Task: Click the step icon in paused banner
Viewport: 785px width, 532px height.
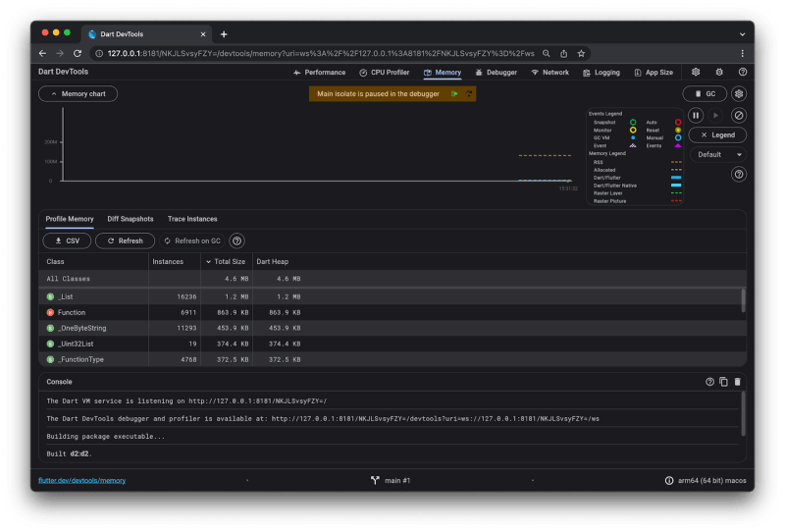Action: click(x=469, y=93)
